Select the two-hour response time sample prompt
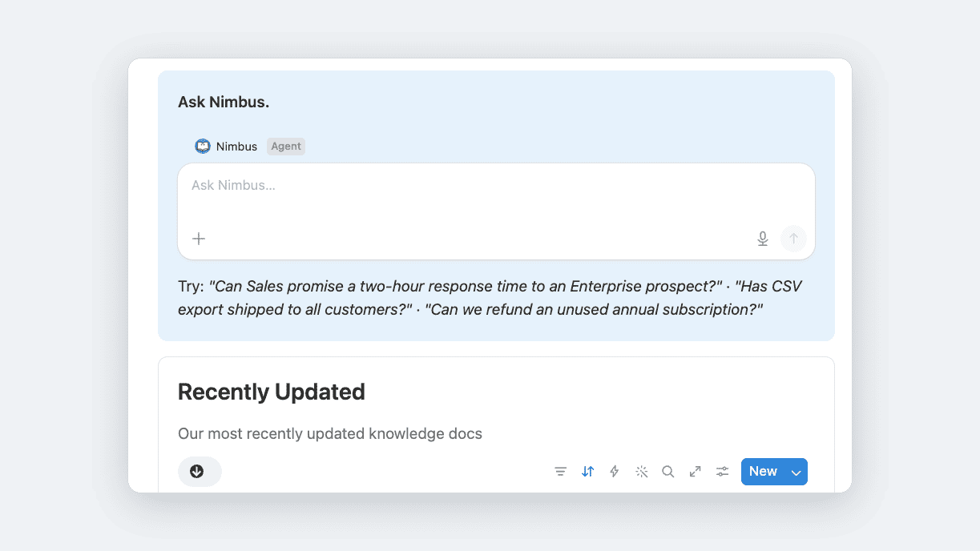This screenshot has height=551, width=980. click(466, 287)
